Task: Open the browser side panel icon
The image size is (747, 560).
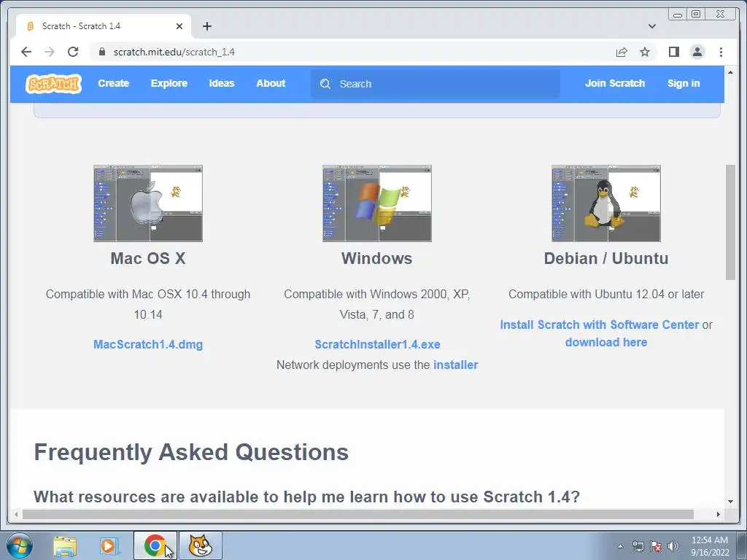Action: [673, 52]
